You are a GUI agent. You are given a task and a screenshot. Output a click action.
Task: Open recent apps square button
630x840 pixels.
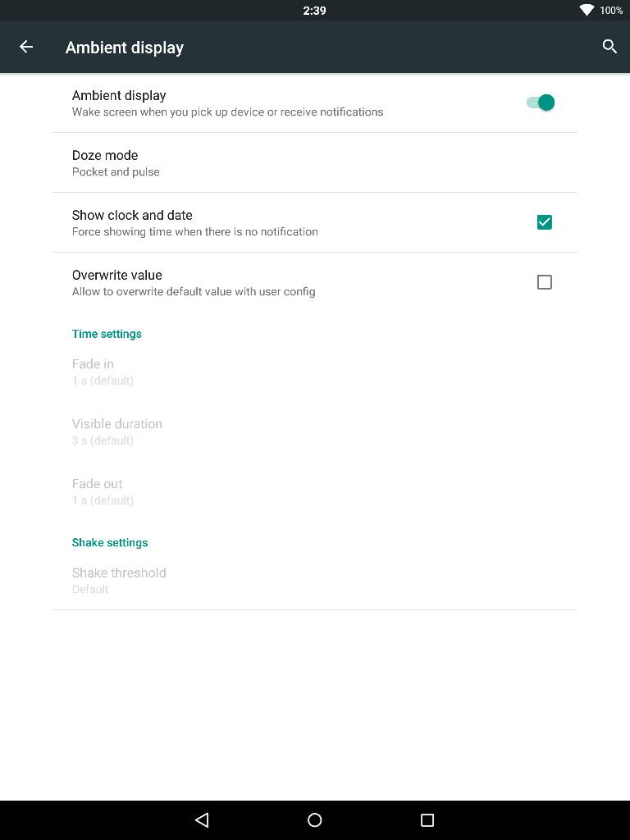coord(427,819)
